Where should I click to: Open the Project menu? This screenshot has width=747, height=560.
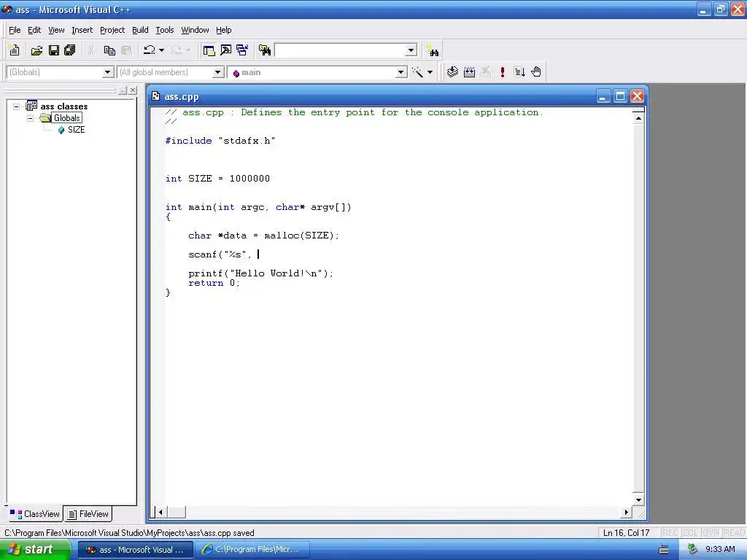coord(112,30)
